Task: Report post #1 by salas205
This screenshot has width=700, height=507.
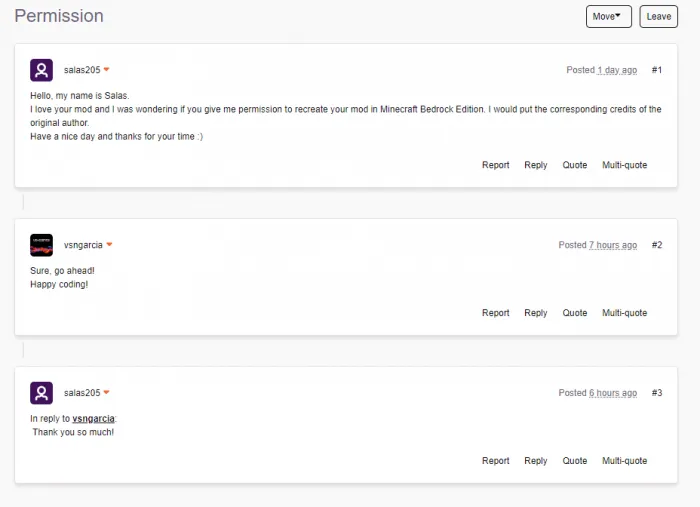Action: tap(496, 165)
